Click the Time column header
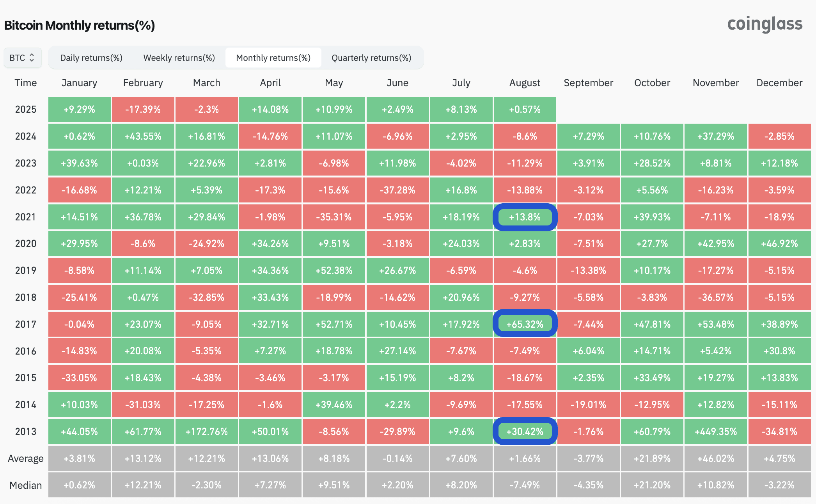The image size is (816, 504). pos(26,83)
